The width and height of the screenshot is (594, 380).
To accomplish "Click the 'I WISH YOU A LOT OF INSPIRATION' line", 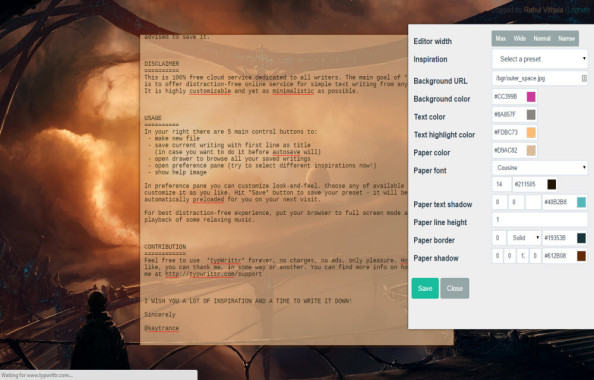I will [248, 301].
